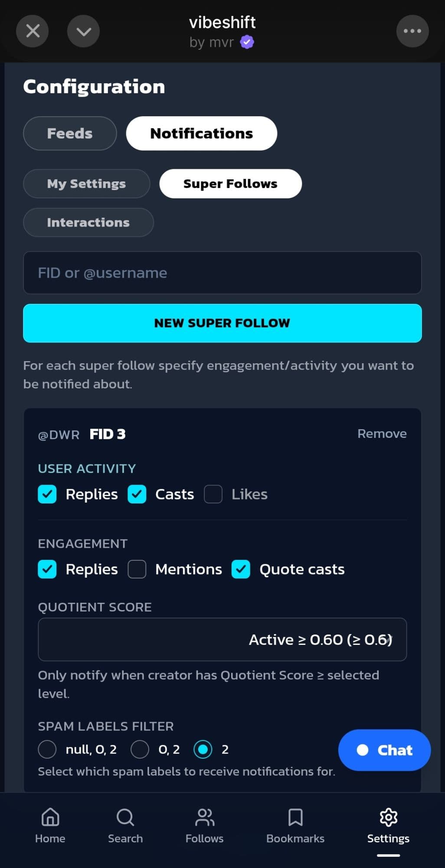The width and height of the screenshot is (445, 868).
Task: Open Bookmarks from bottom navigation
Action: 294,818
